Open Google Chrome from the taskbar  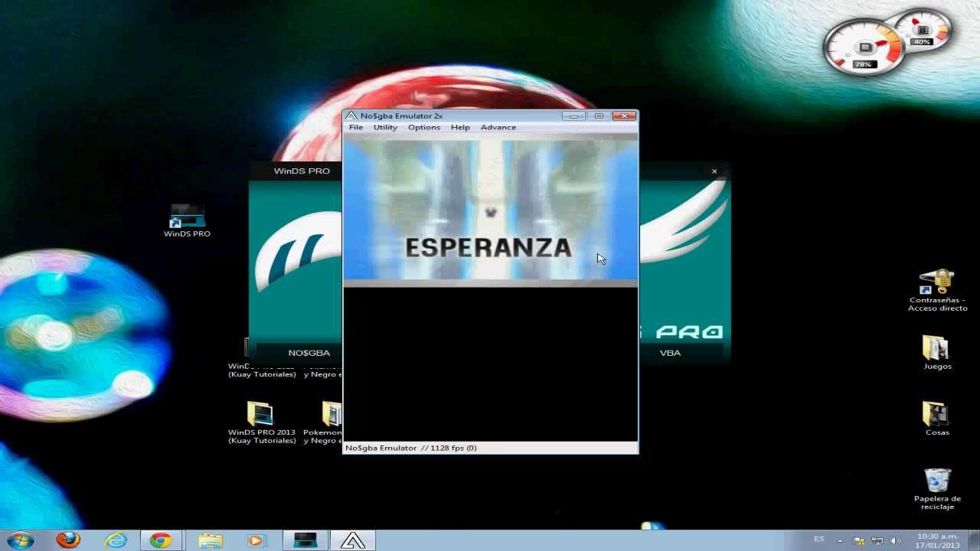tap(161, 540)
